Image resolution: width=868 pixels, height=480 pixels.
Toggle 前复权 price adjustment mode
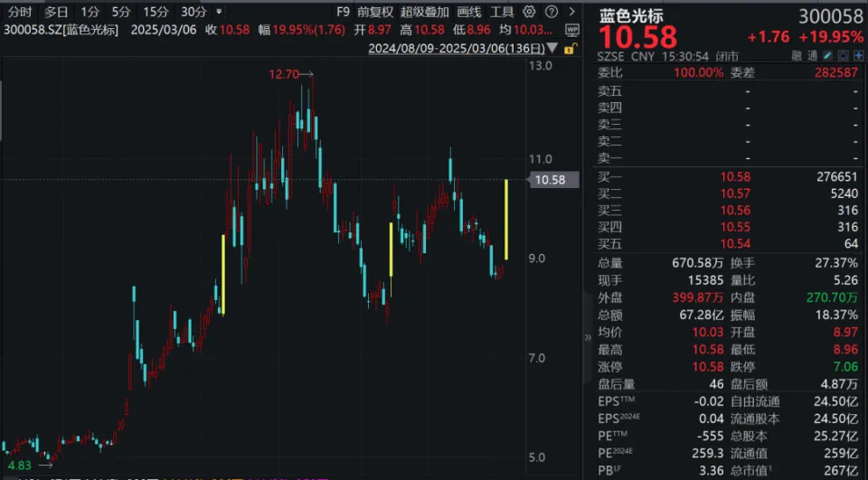375,13
